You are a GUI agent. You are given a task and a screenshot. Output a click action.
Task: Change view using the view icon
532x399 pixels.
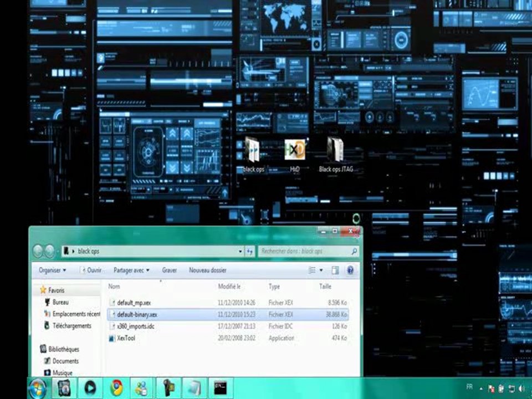point(312,270)
